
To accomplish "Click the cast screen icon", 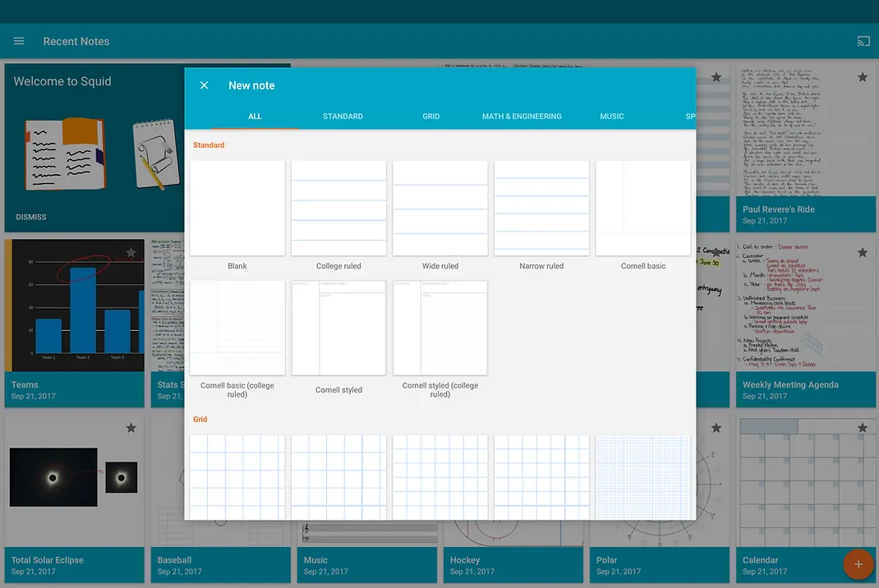I will (x=863, y=41).
